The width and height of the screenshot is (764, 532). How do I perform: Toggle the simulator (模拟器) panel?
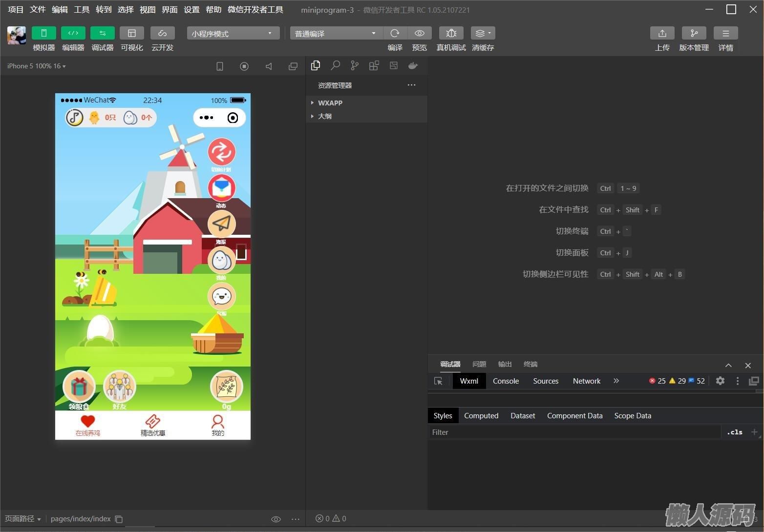43,33
